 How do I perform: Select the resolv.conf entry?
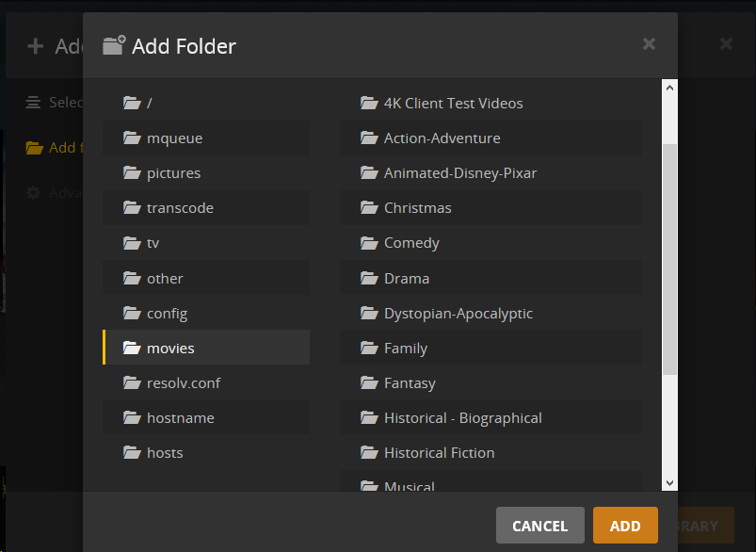click(x=206, y=382)
